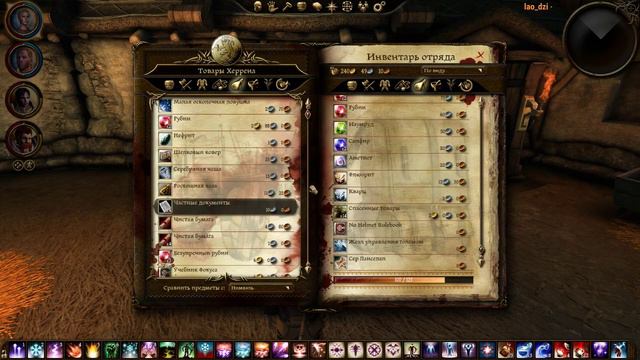Click merchant list scroll up arrow
The width and height of the screenshot is (640, 360).
click(x=308, y=104)
